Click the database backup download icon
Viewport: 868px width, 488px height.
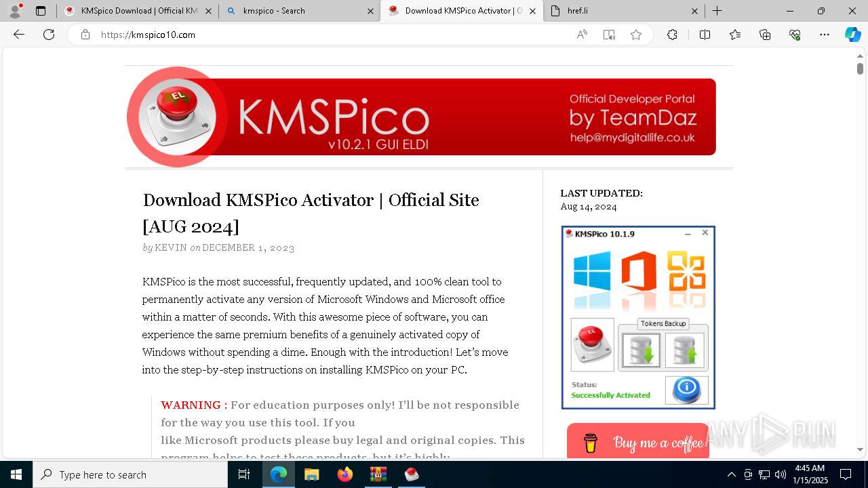coord(641,350)
